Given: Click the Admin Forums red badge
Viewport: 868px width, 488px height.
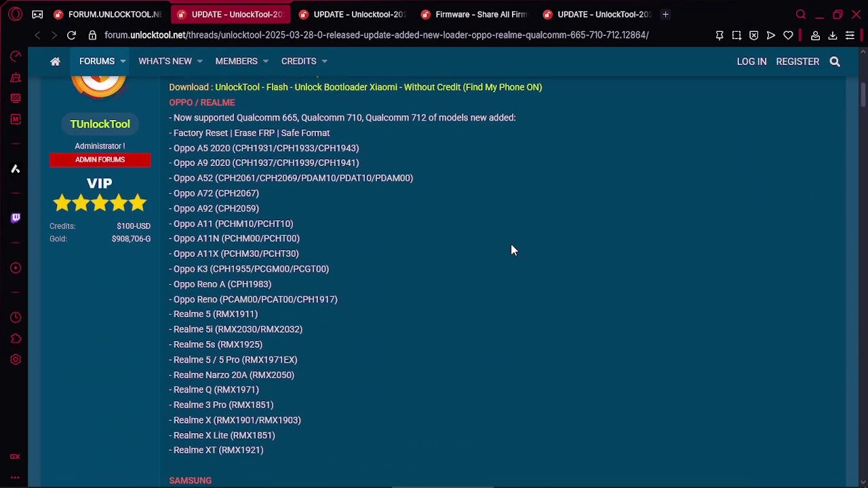Looking at the screenshot, I should point(100,160).
